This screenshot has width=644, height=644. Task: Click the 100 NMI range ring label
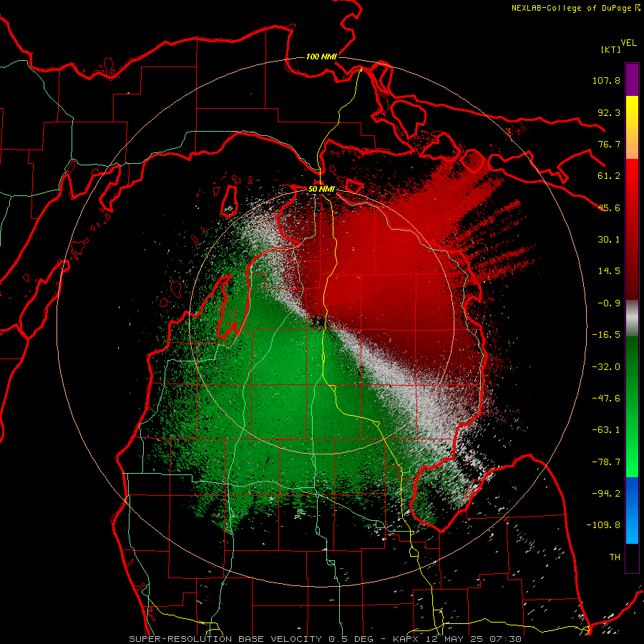click(321, 57)
